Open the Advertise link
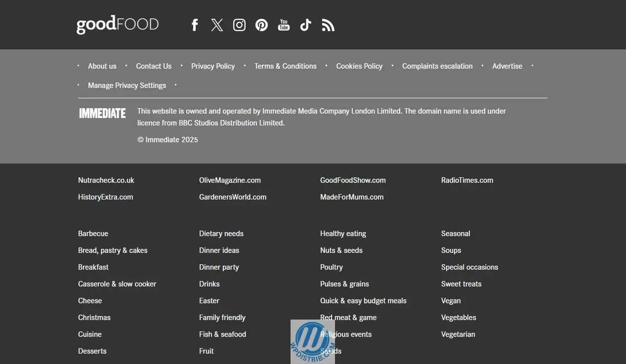This screenshot has height=364, width=626. tap(507, 66)
